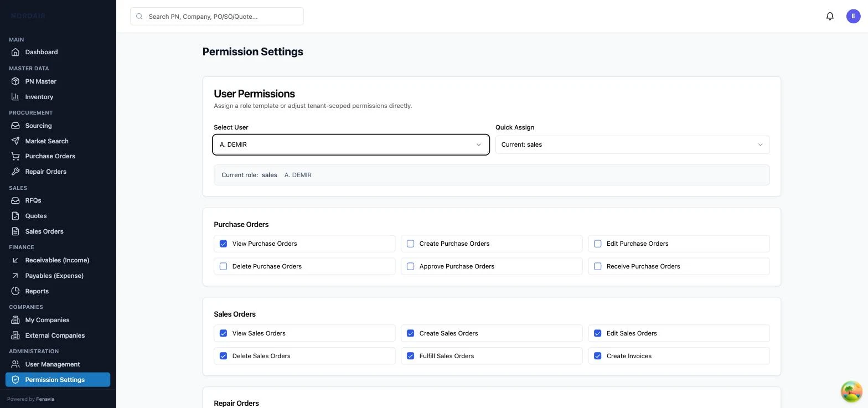Enable Edit Purchase Orders permission
The image size is (868, 408).
[x=597, y=244]
